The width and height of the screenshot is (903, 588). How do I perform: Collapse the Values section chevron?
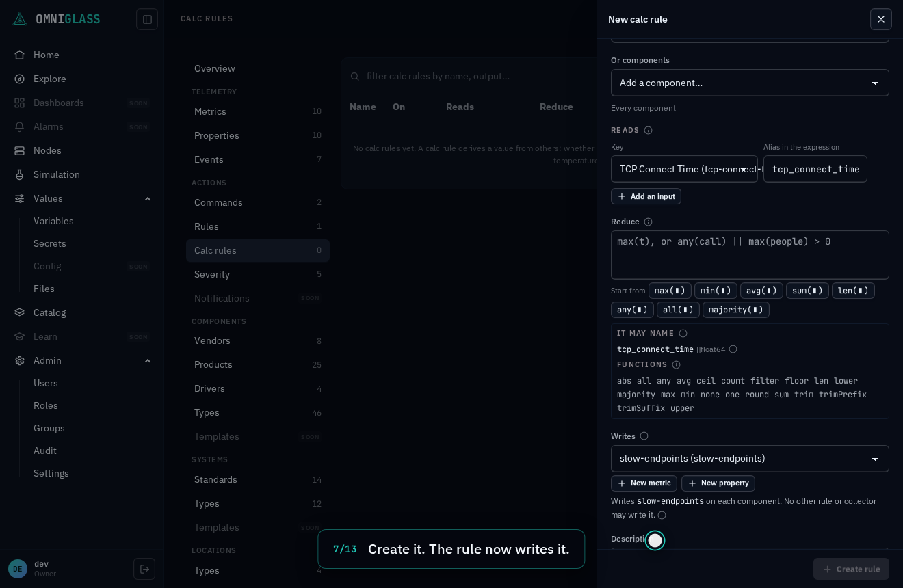148,199
